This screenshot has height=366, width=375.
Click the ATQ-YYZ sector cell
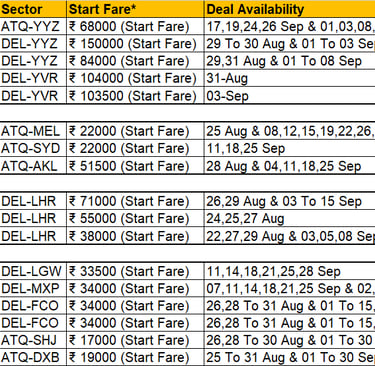(33, 26)
